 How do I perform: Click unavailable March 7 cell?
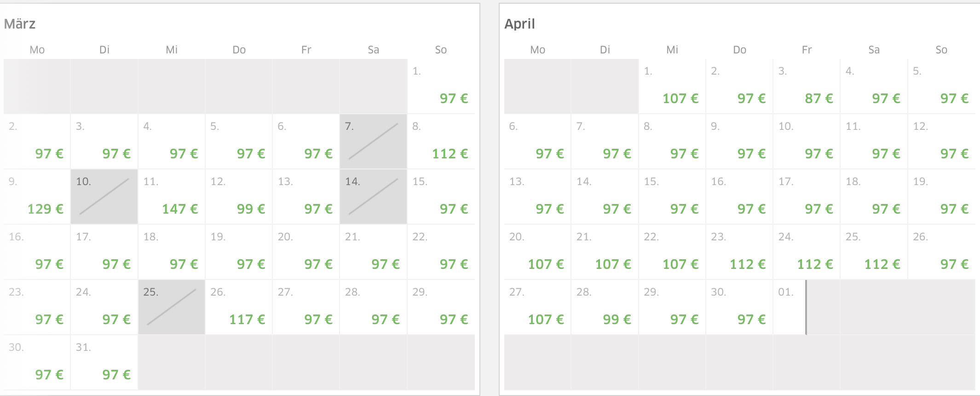(373, 142)
